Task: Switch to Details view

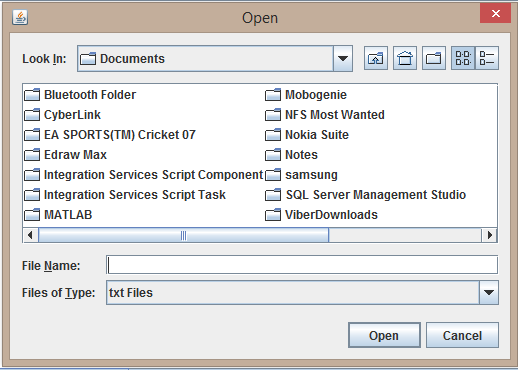Action: pos(487,58)
